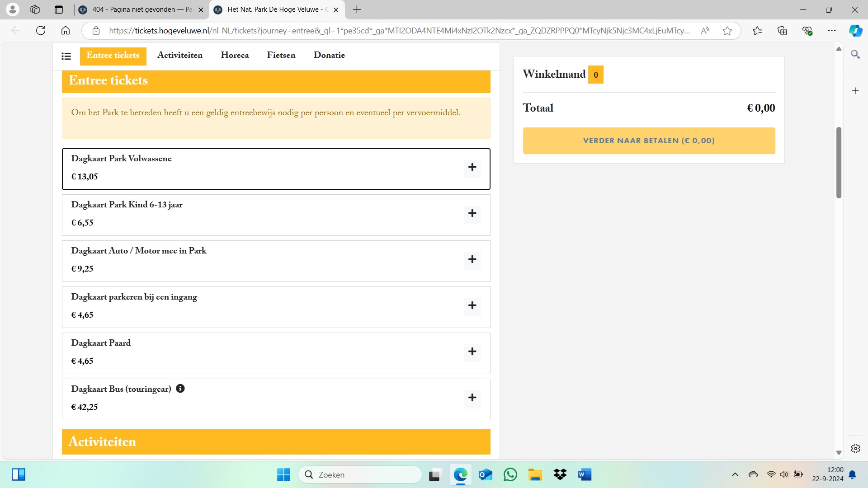The image size is (868, 488).
Task: Close the Het Nat. Park De Hoge Veluwe tab
Action: pyautogui.click(x=336, y=9)
